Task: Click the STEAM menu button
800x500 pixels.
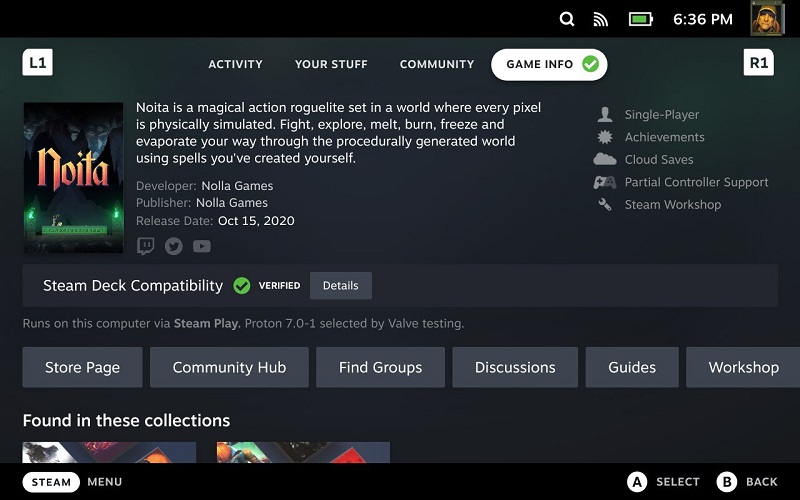Action: point(51,482)
